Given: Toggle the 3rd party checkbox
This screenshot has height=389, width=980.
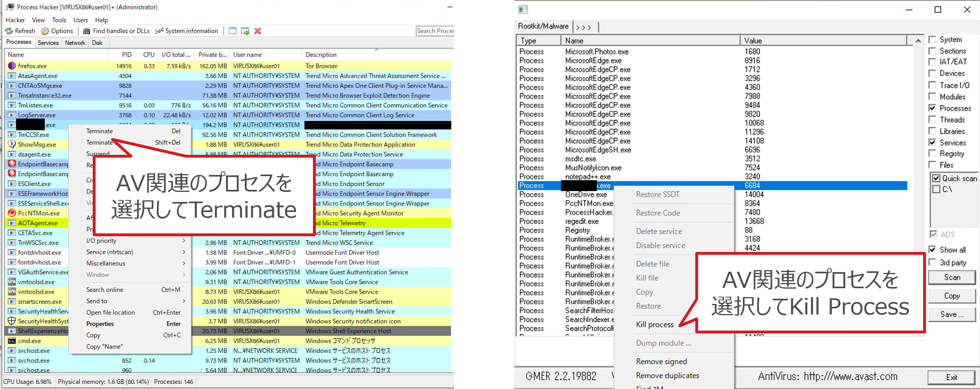Looking at the screenshot, I should pyautogui.click(x=932, y=262).
